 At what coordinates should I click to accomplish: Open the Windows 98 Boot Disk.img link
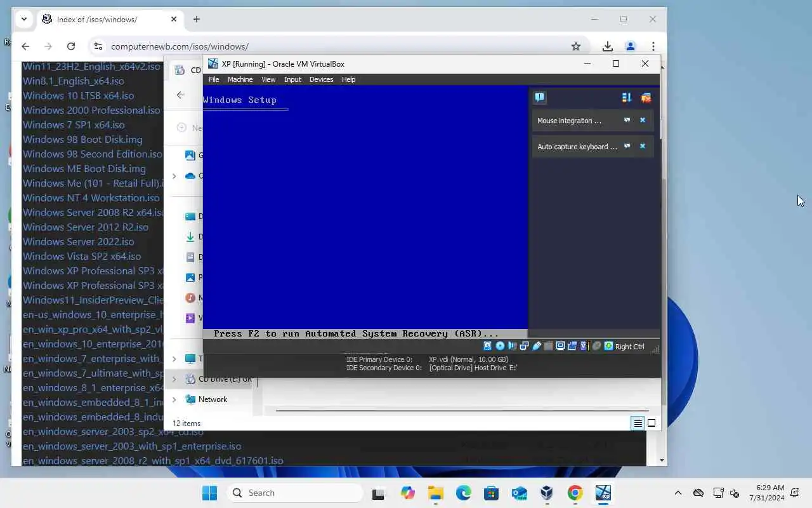[82, 139]
